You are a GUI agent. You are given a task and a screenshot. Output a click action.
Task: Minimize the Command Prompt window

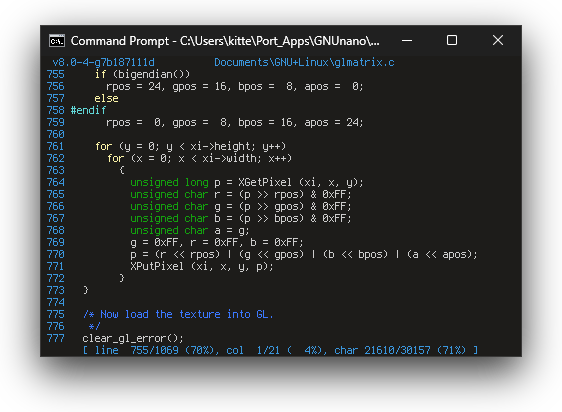[x=407, y=41]
